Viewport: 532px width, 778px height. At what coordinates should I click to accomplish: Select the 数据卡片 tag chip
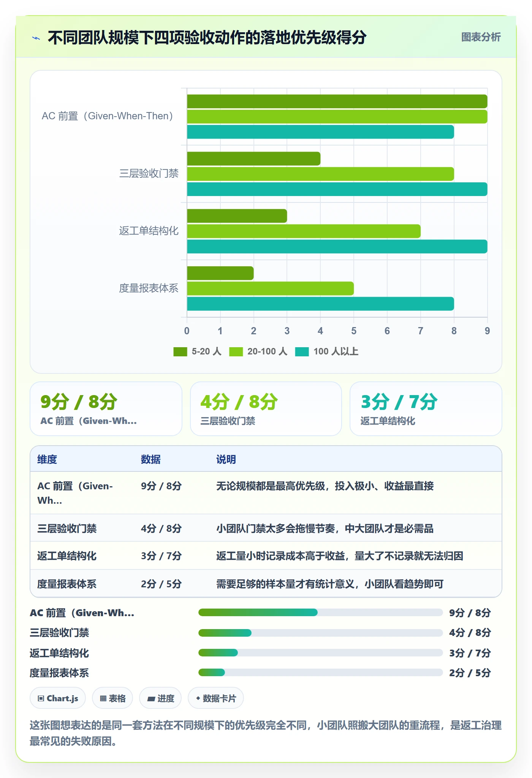(x=216, y=698)
